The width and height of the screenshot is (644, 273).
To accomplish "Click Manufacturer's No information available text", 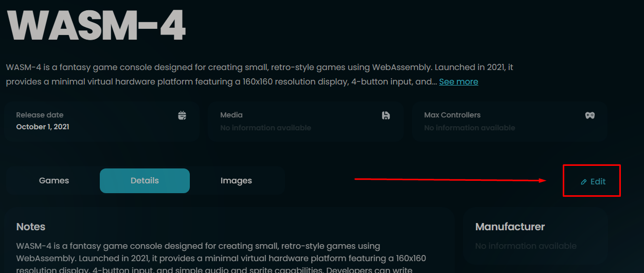I will [526, 246].
